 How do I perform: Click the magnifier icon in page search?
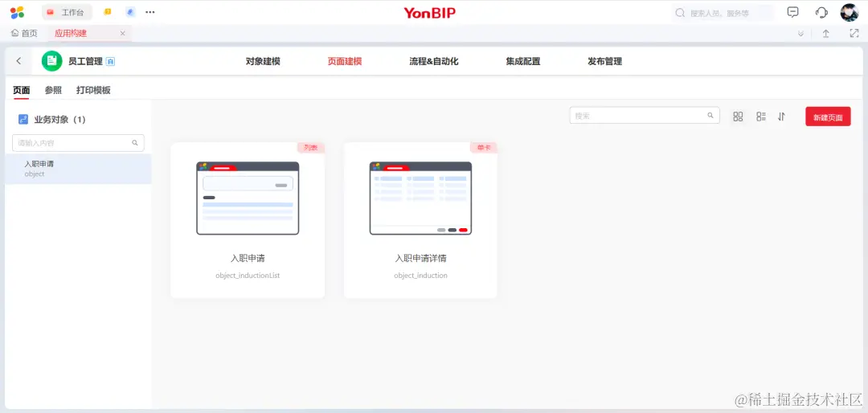coord(710,116)
